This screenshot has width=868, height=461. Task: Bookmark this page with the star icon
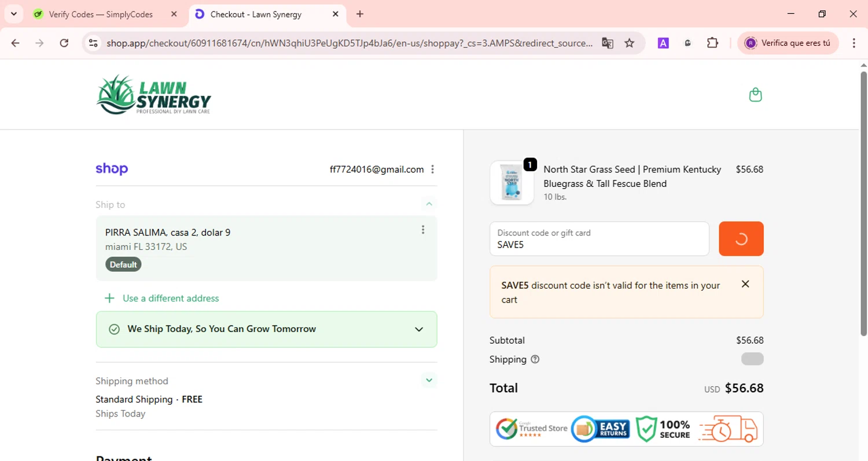pos(630,43)
